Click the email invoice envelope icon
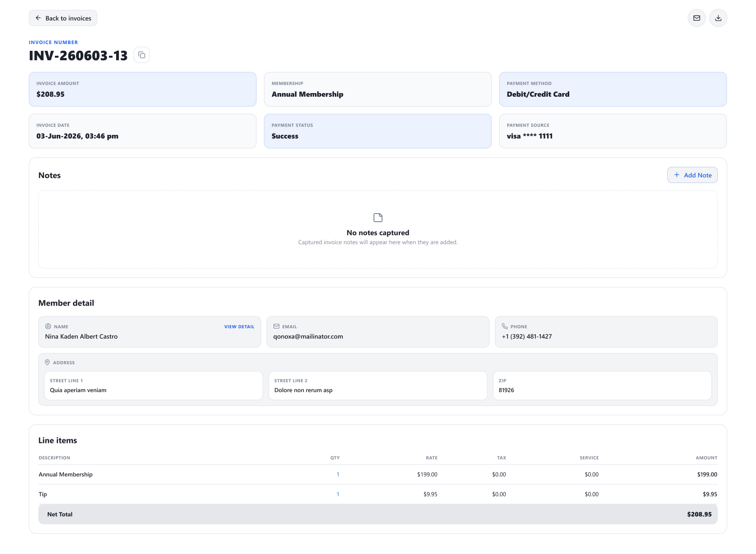 click(697, 18)
